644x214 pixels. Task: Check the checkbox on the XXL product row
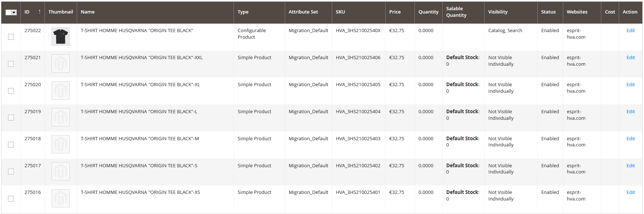(11, 64)
